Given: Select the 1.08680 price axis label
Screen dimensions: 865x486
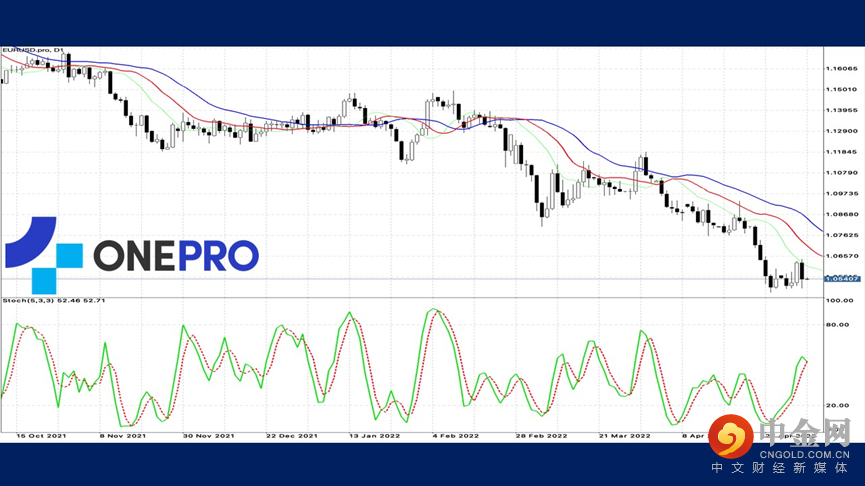Looking at the screenshot, I should tap(841, 214).
